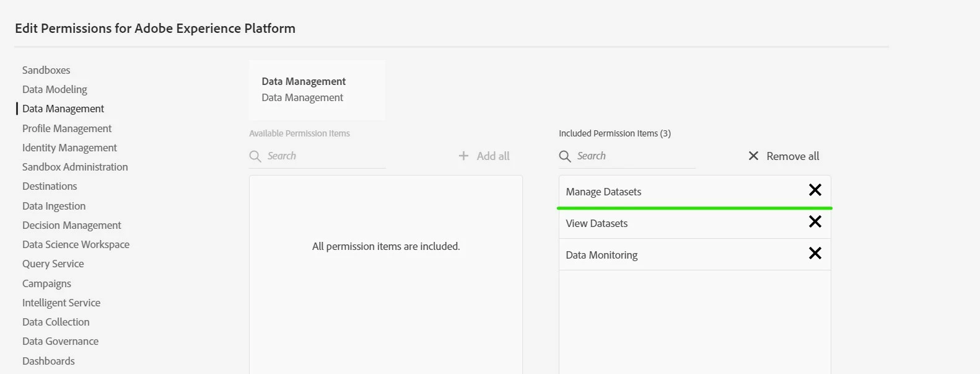Open the Sandbox Administration category
Image resolution: width=980 pixels, height=374 pixels.
tap(75, 167)
